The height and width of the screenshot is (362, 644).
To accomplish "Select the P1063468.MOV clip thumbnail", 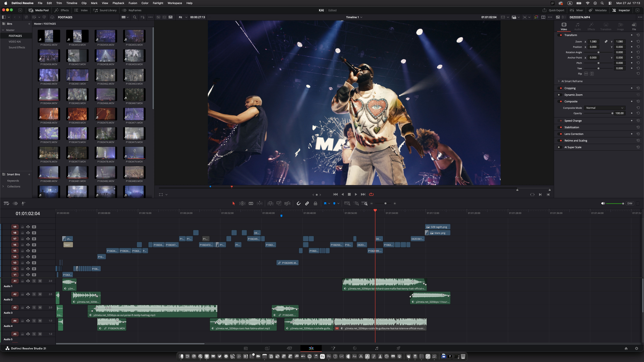I will (x=49, y=114).
